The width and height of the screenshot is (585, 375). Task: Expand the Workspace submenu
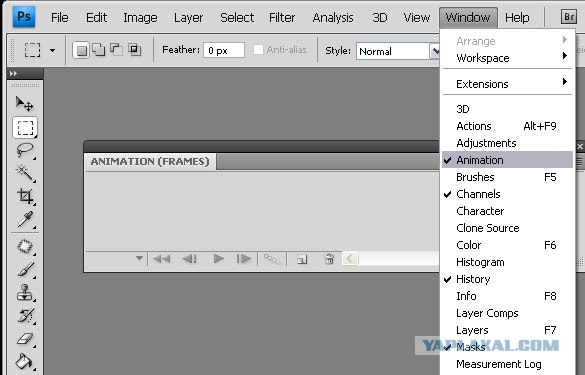click(507, 58)
